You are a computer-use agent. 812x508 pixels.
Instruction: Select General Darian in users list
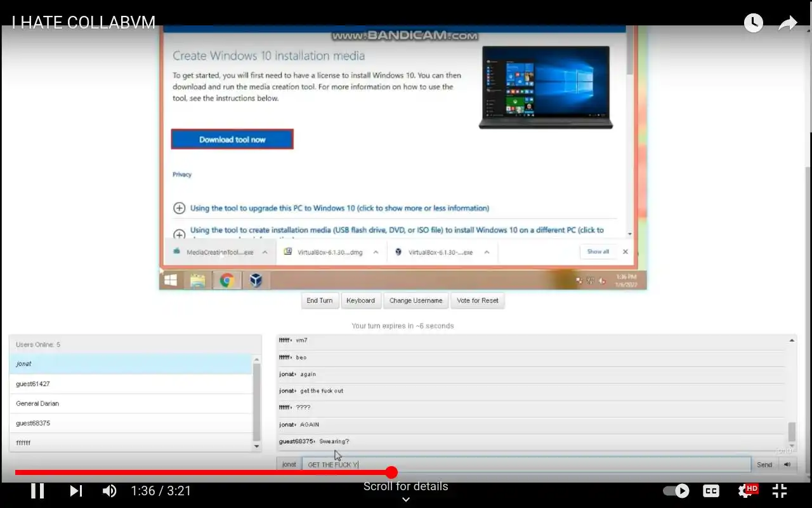(x=131, y=403)
